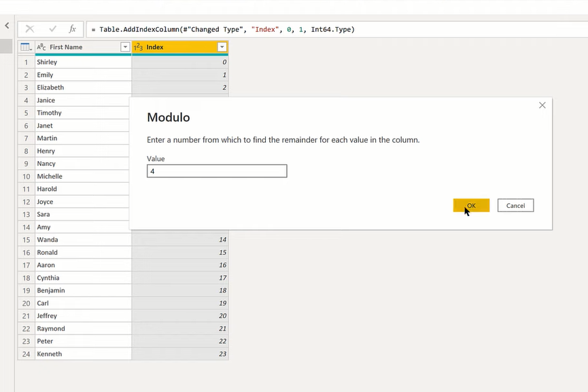
Task: Open Index column filter dropdown
Action: click(x=222, y=47)
